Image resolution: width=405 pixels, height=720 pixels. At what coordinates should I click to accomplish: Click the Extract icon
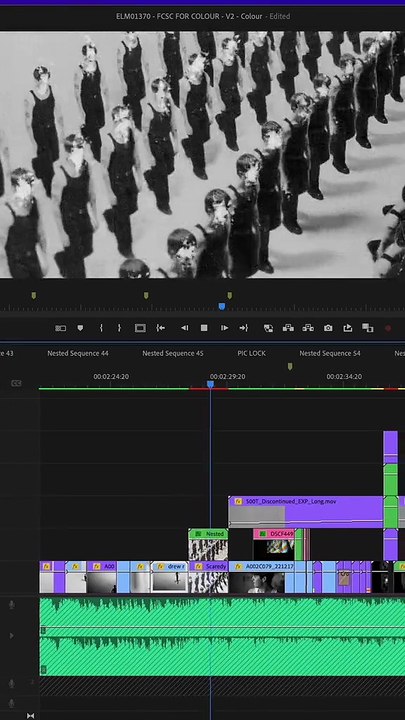coord(308,328)
